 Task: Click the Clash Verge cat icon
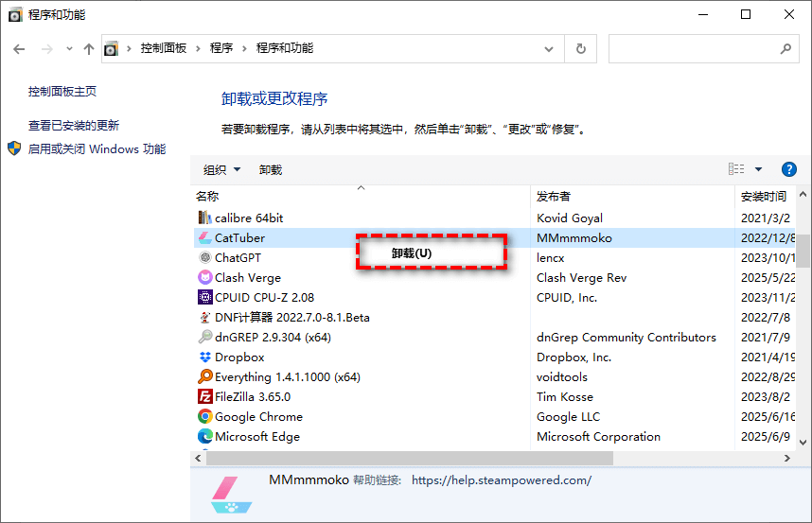tap(205, 277)
